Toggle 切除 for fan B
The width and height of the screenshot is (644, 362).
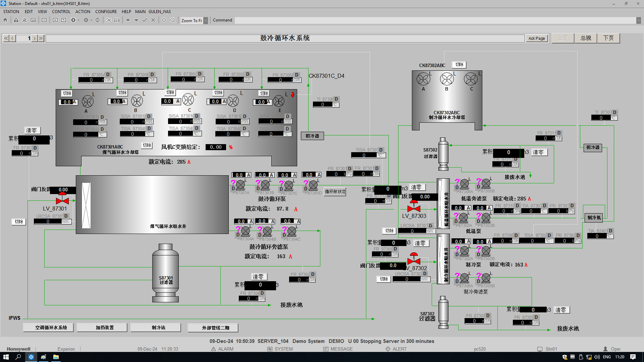point(122,93)
